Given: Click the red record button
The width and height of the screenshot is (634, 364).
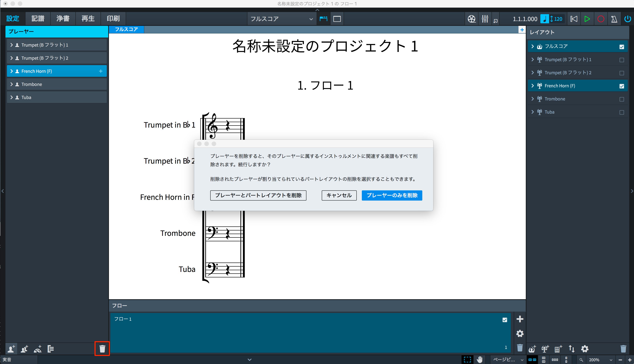Looking at the screenshot, I should [x=601, y=19].
